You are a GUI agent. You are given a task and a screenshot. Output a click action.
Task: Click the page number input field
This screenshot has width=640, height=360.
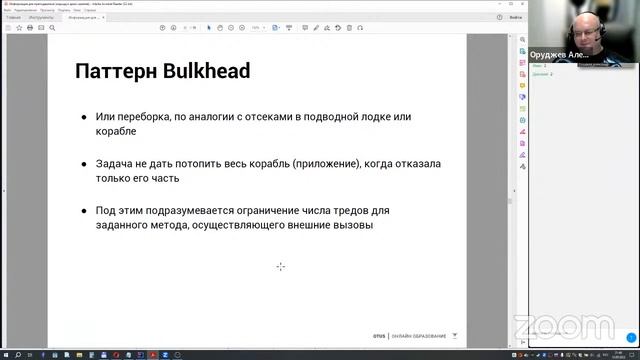(x=186, y=28)
